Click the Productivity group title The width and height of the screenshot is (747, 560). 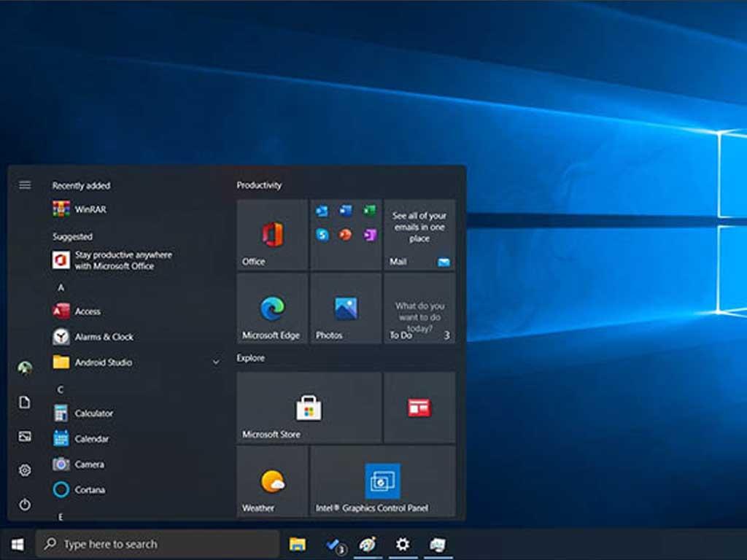(259, 185)
